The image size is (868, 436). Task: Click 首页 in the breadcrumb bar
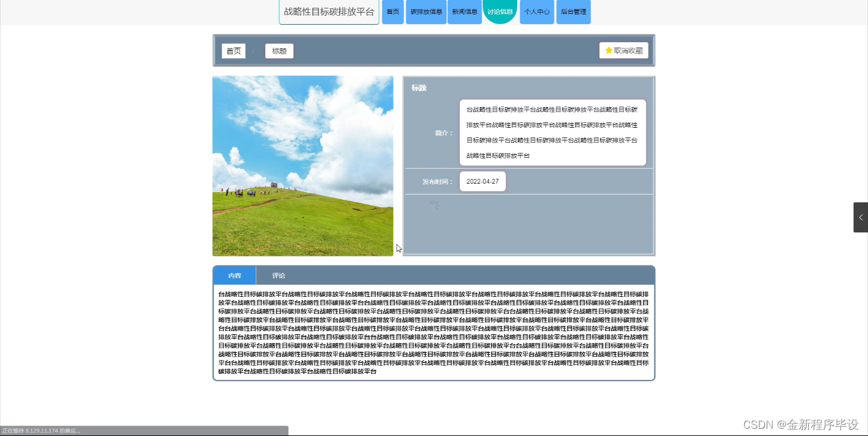pos(234,51)
